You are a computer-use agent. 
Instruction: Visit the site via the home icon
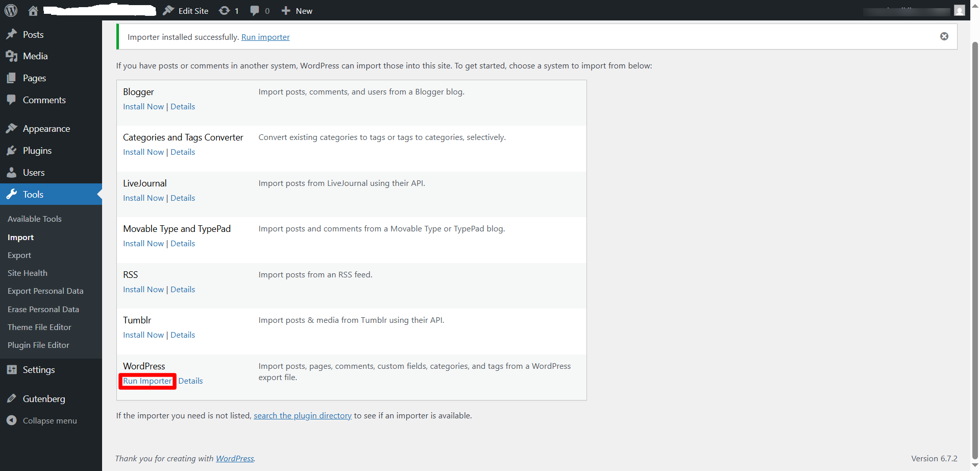[33, 10]
